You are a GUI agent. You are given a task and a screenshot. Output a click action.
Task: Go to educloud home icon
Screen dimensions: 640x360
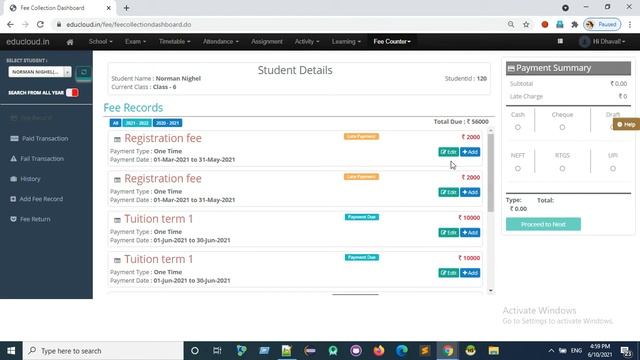pos(70,42)
